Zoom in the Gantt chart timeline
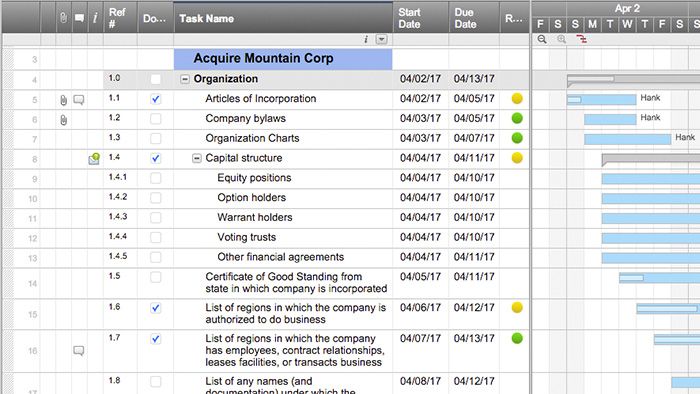Image resolution: width=700 pixels, height=394 pixels. point(561,39)
